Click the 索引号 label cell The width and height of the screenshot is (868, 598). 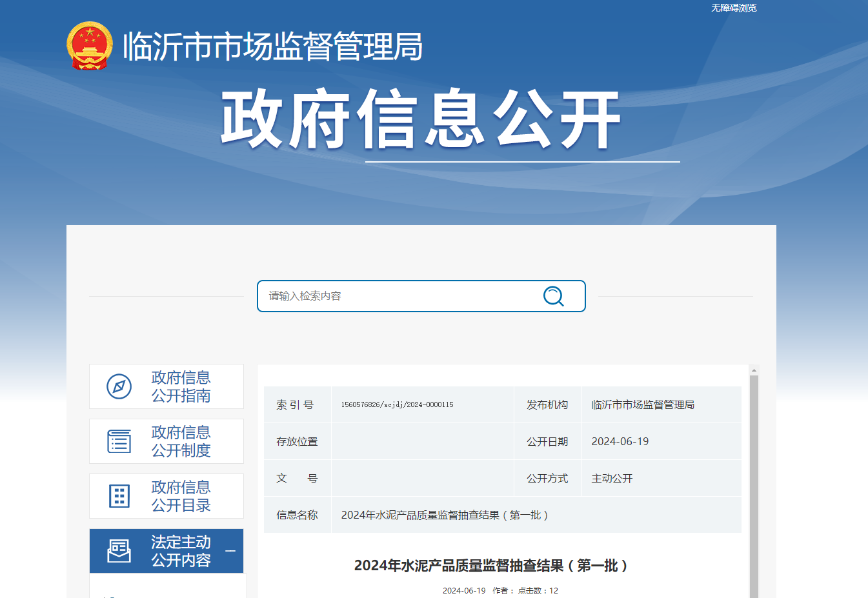coord(298,405)
